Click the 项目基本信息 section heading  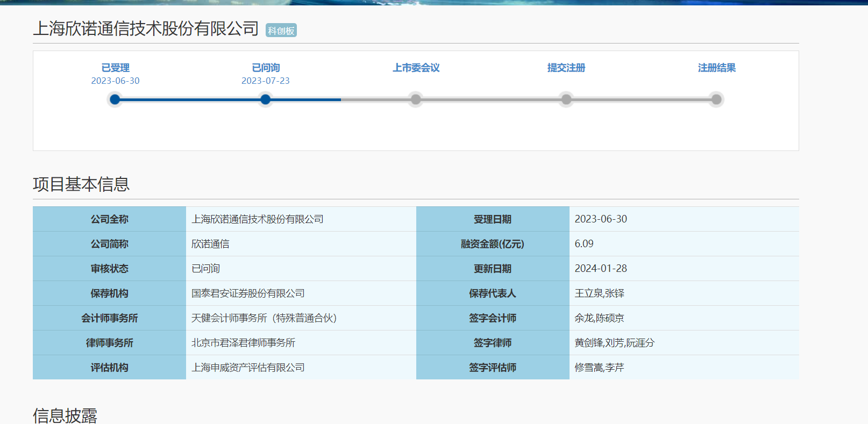(81, 184)
